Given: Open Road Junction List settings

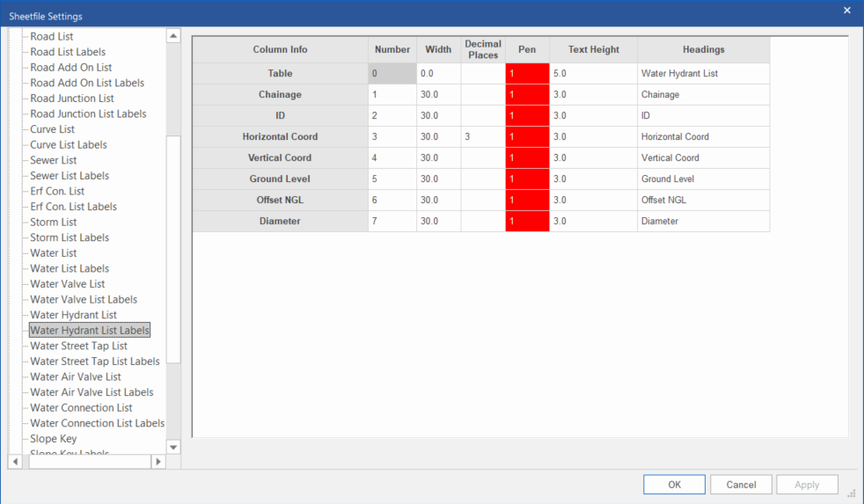Looking at the screenshot, I should click(72, 99).
